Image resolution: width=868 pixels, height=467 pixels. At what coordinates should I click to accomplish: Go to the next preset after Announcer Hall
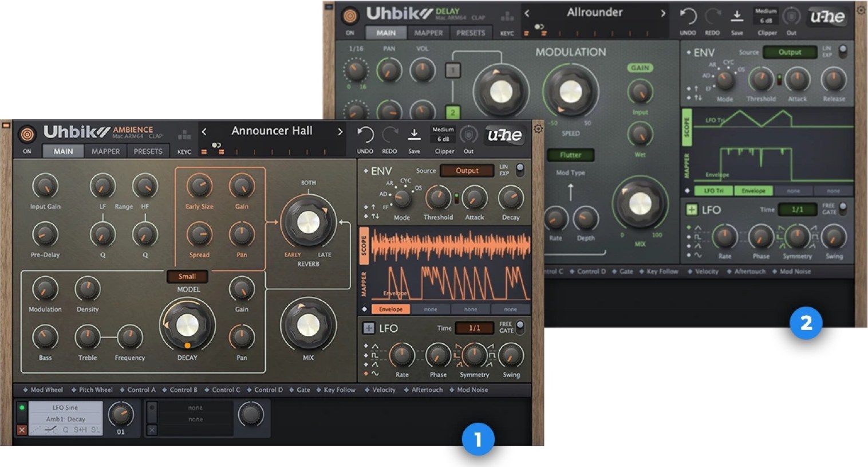(340, 132)
